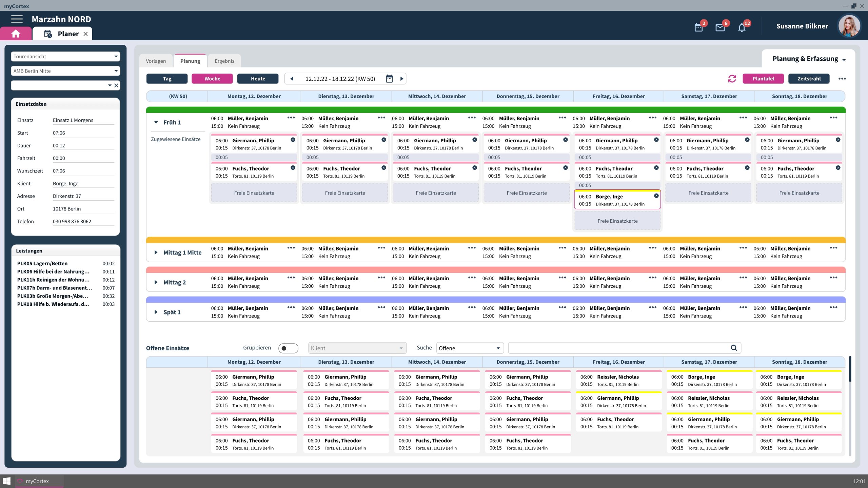
Task: Open the hamburger navigation menu
Action: point(17,19)
